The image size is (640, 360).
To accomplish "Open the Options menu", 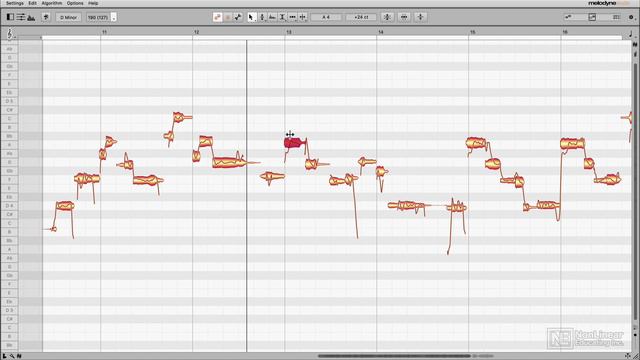I will tap(75, 3).
